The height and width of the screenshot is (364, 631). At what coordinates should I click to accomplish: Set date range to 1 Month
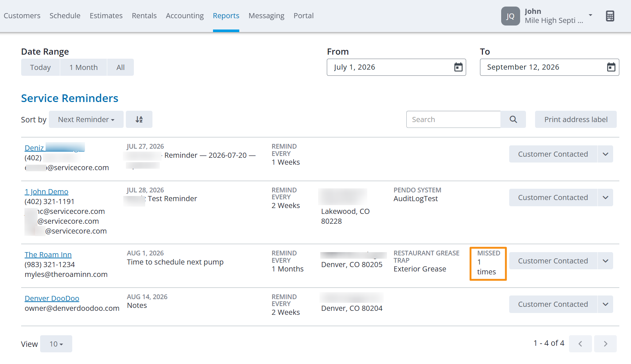point(84,67)
